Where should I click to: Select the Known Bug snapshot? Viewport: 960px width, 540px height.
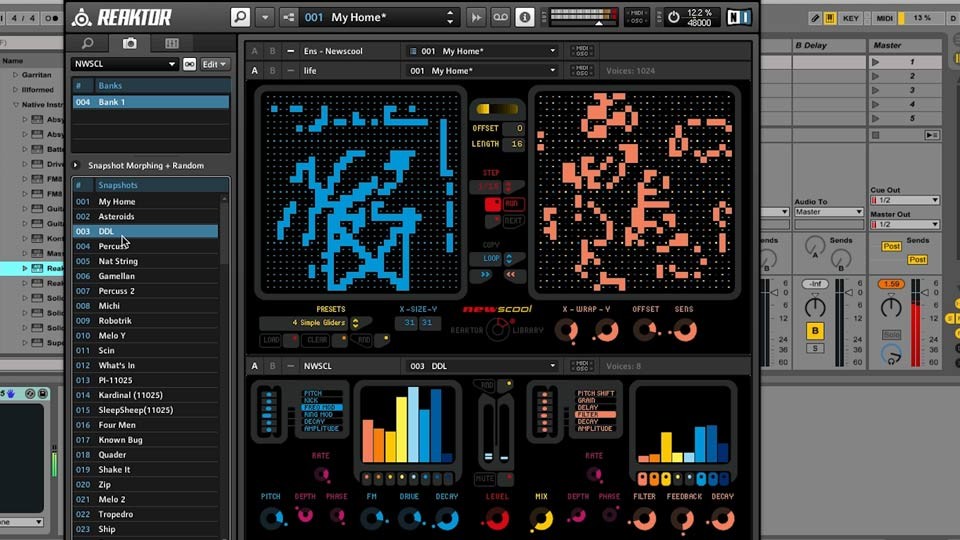click(145, 440)
